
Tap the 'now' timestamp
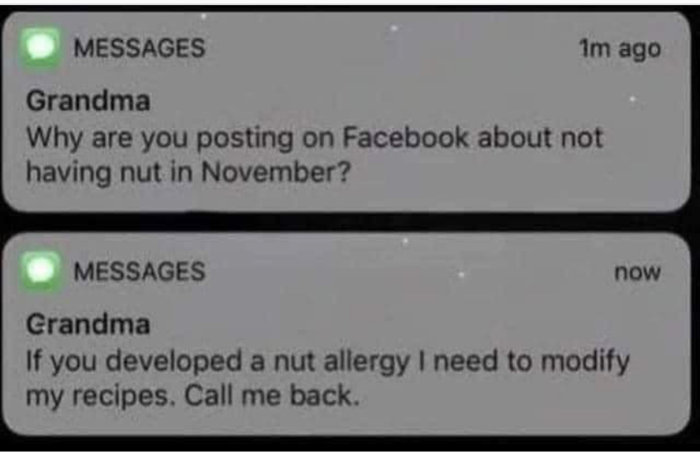[638, 272]
